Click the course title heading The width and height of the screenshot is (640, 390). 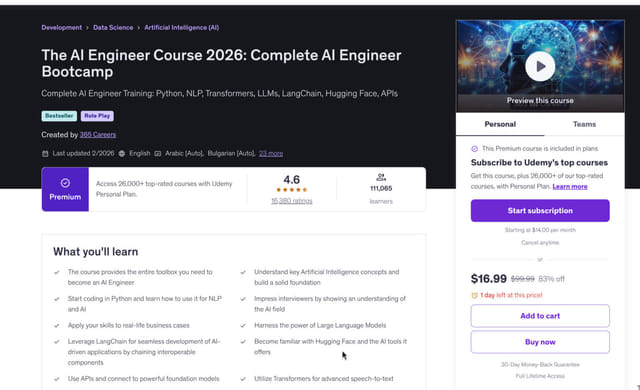click(x=221, y=63)
